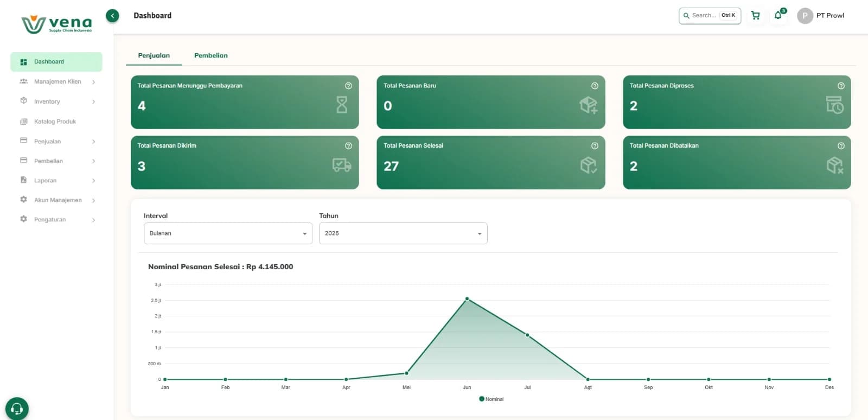Expand the Penjualan sidebar menu

(56, 141)
